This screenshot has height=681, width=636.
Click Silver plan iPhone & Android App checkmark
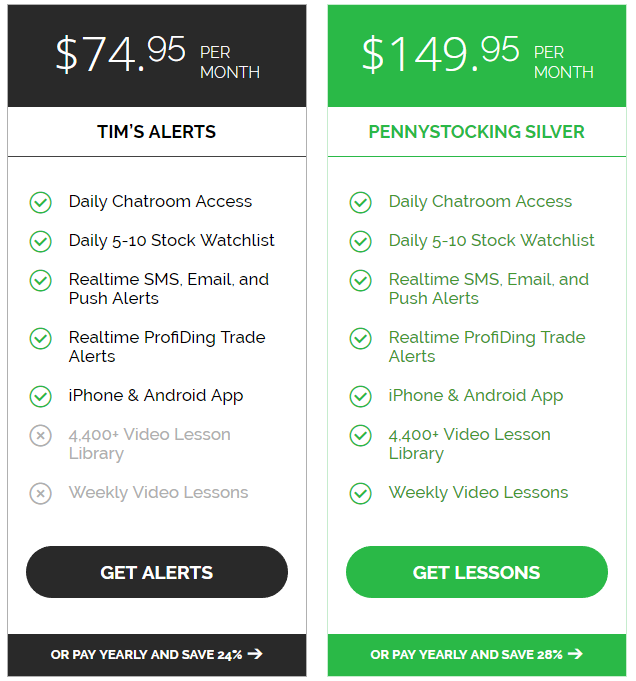(x=361, y=396)
